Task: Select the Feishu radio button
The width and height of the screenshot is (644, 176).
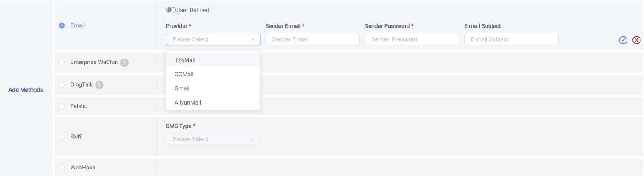Action: click(x=62, y=106)
